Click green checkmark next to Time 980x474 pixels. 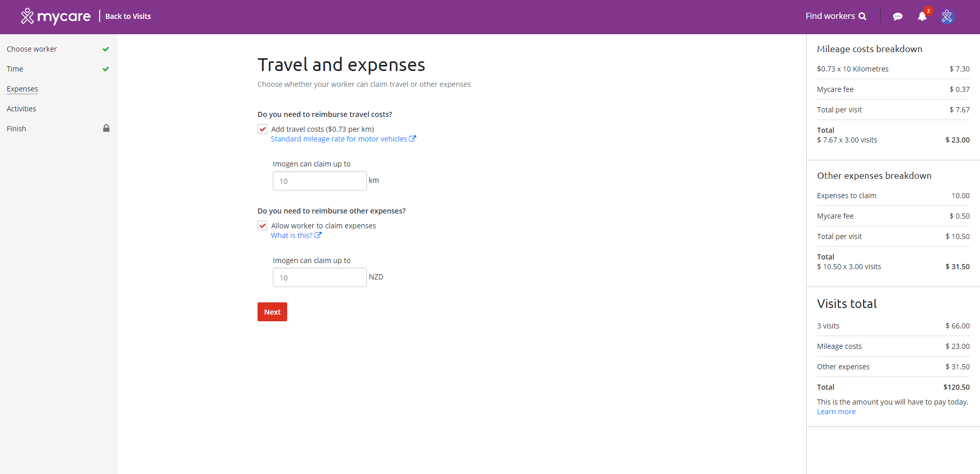(x=106, y=69)
